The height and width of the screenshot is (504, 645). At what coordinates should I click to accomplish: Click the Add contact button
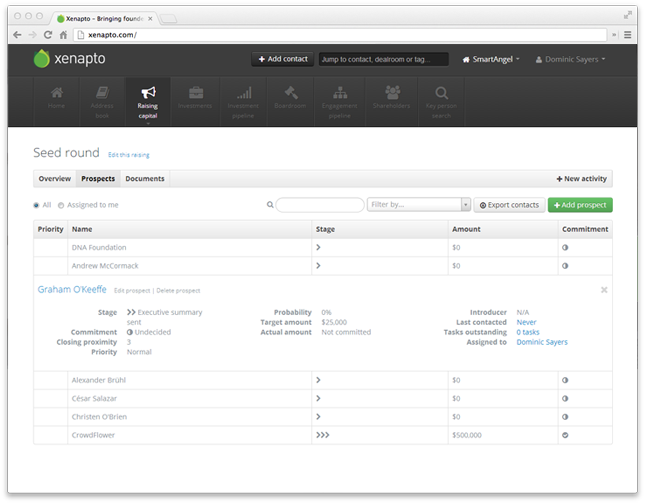click(283, 59)
